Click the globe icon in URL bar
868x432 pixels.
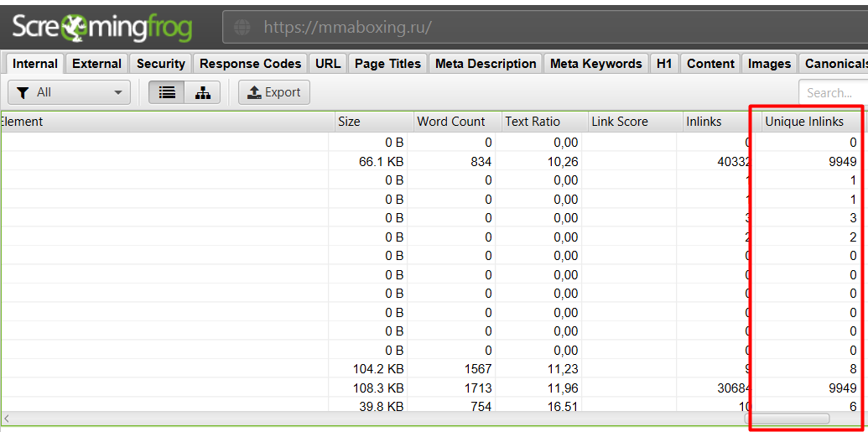tap(242, 28)
